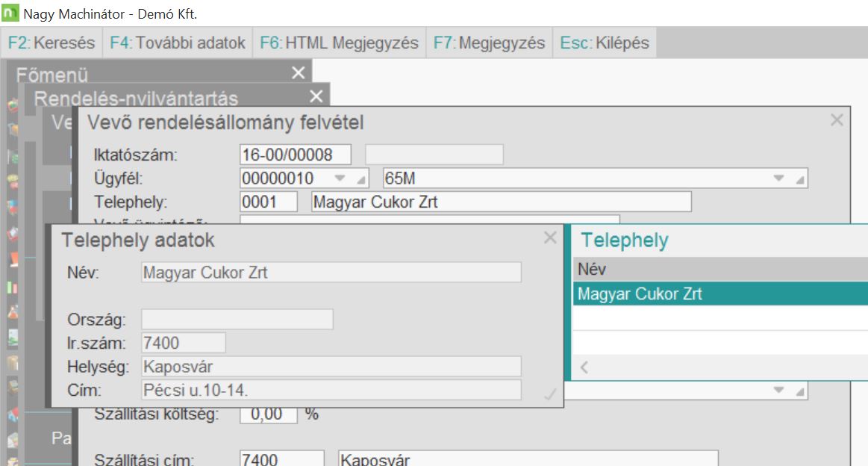Click the Ügyfél name field 65M
The width and height of the screenshot is (868, 466).
[595, 178]
